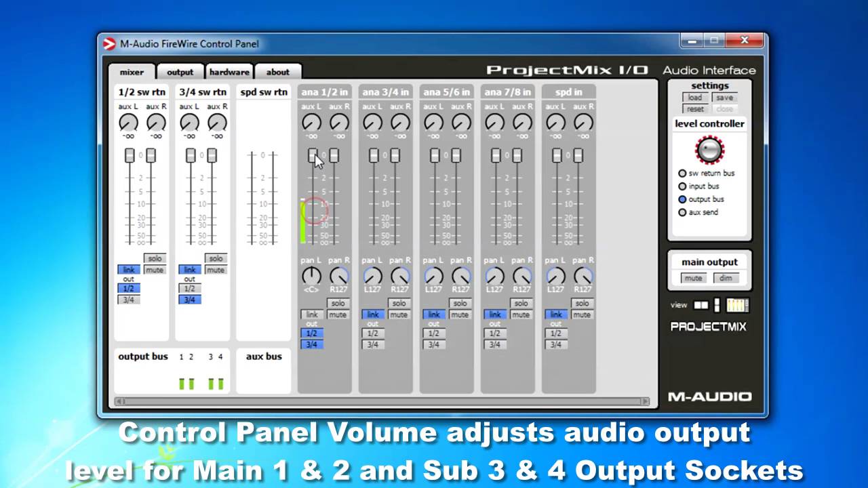The image size is (868, 488).
Task: Click the aux R knob on spd in
Action: click(583, 123)
